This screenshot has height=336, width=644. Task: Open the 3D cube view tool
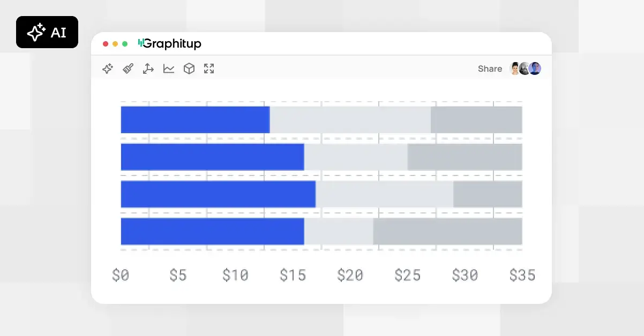pos(189,68)
